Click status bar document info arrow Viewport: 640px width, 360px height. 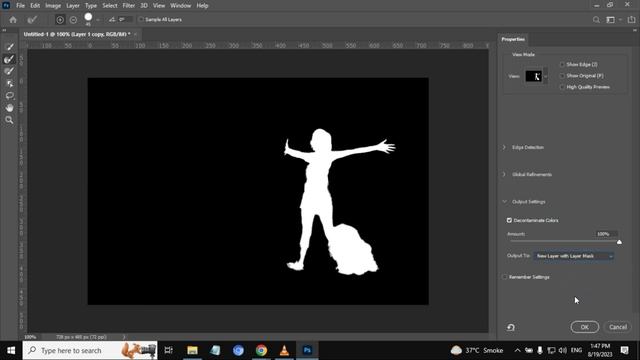click(x=124, y=337)
